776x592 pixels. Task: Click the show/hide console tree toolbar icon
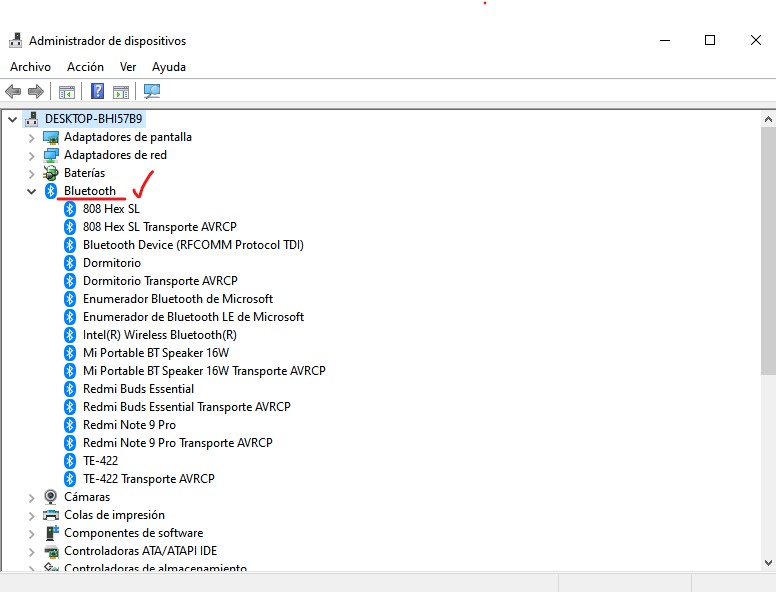coord(67,92)
